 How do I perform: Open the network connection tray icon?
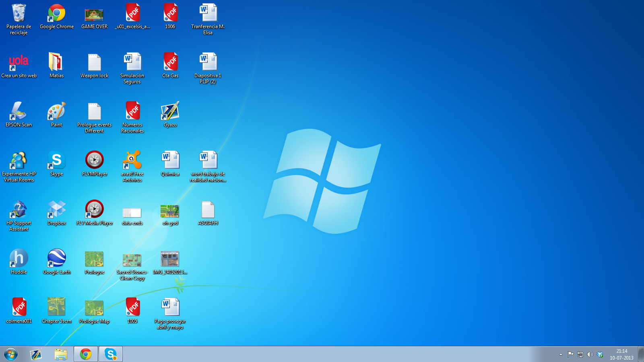(580, 354)
